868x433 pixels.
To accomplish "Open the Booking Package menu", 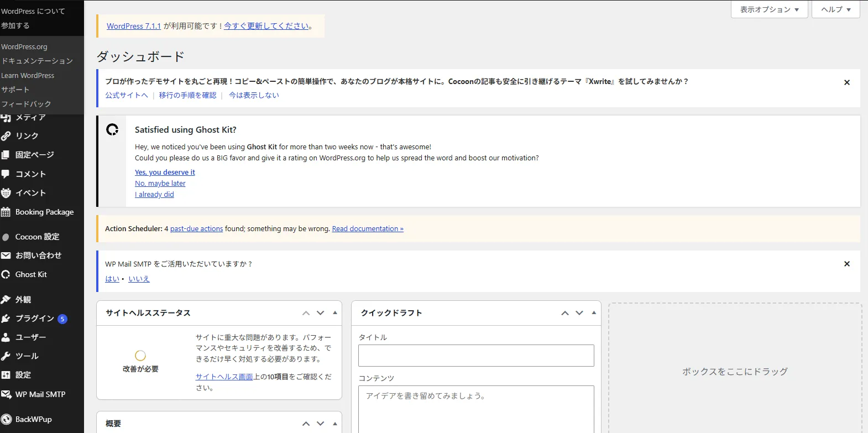I will click(42, 212).
